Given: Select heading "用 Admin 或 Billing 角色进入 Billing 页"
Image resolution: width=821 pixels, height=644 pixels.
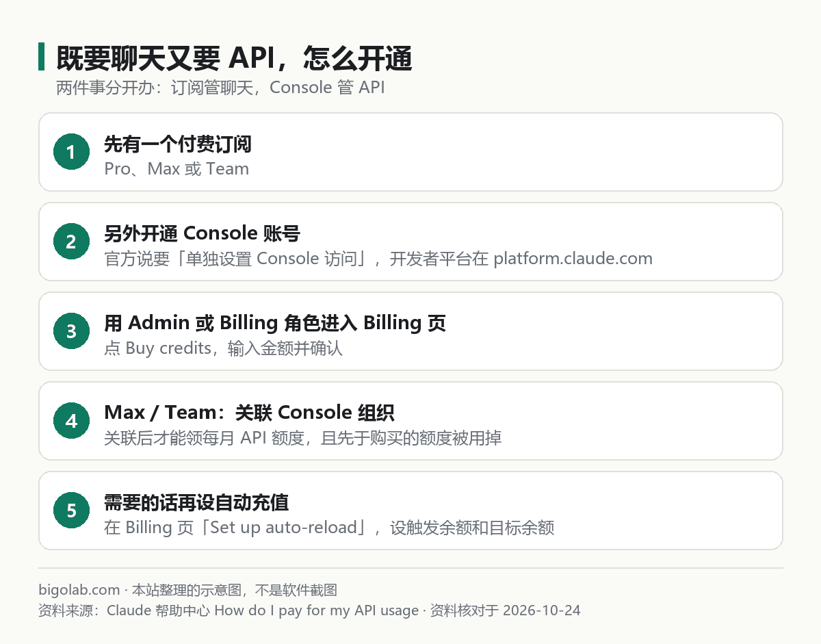Looking at the screenshot, I should coord(275,323).
